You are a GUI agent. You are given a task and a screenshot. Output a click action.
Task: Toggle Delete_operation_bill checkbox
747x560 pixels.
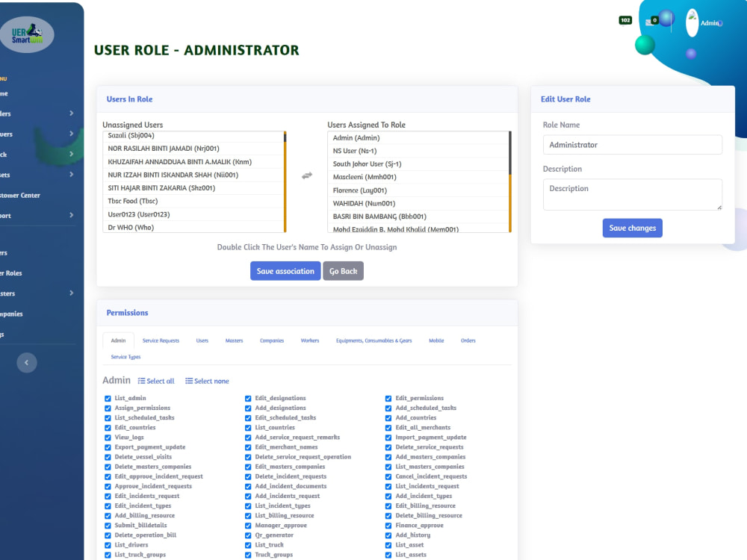pyautogui.click(x=108, y=535)
